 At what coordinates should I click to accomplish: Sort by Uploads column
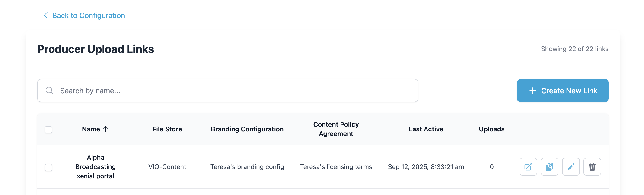491,129
